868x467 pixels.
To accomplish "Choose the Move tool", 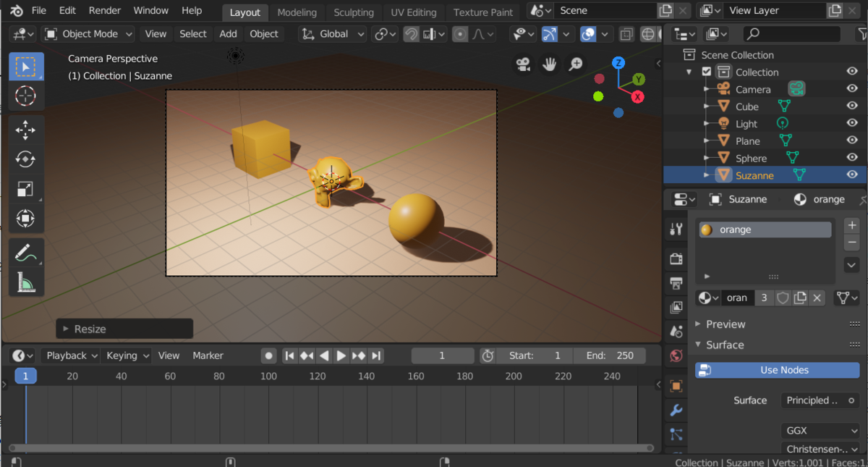I will (25, 130).
